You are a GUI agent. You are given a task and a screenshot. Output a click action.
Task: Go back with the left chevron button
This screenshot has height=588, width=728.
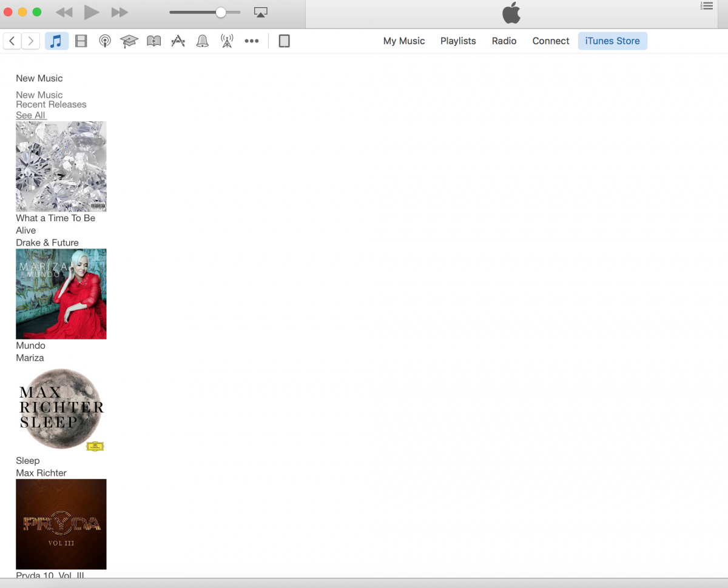[12, 41]
